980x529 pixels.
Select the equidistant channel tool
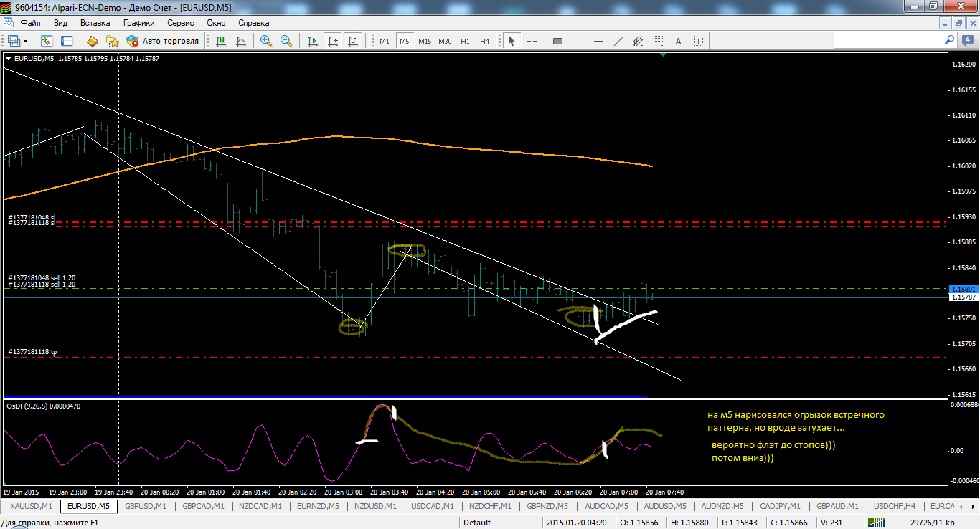[x=638, y=41]
